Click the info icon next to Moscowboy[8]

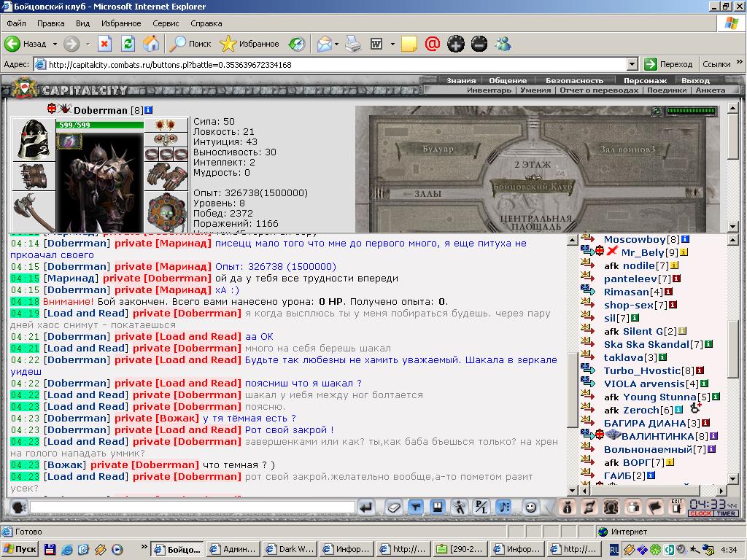[685, 239]
